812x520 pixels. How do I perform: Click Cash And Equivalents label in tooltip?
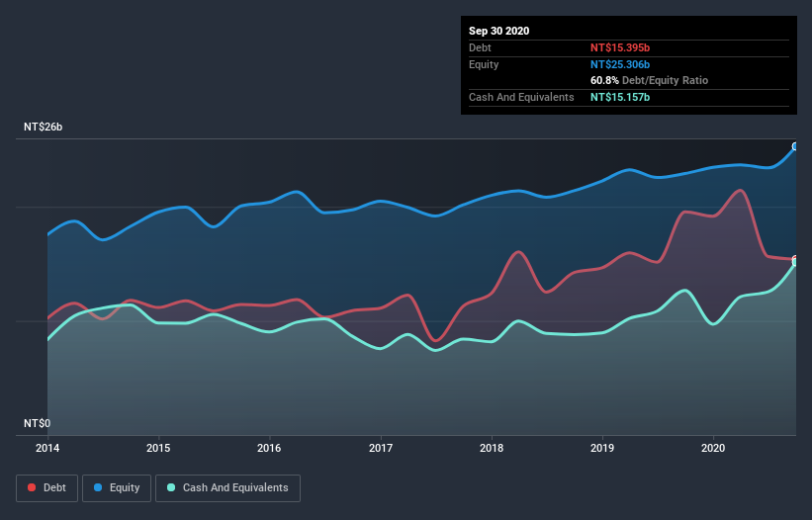coord(521,97)
